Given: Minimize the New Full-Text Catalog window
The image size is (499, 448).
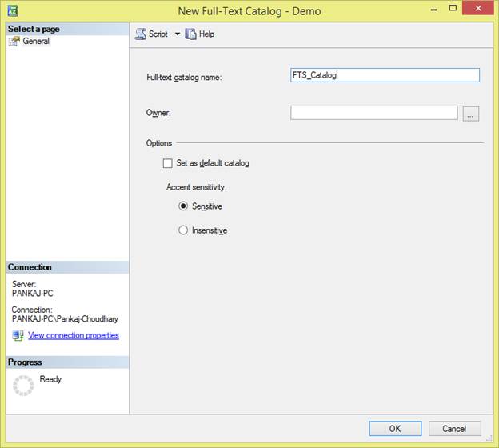Looking at the screenshot, I should [x=433, y=10].
